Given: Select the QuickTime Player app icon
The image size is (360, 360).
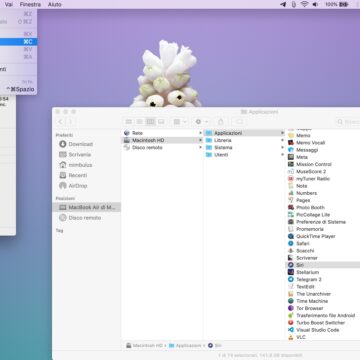Looking at the screenshot, I should 291,236.
